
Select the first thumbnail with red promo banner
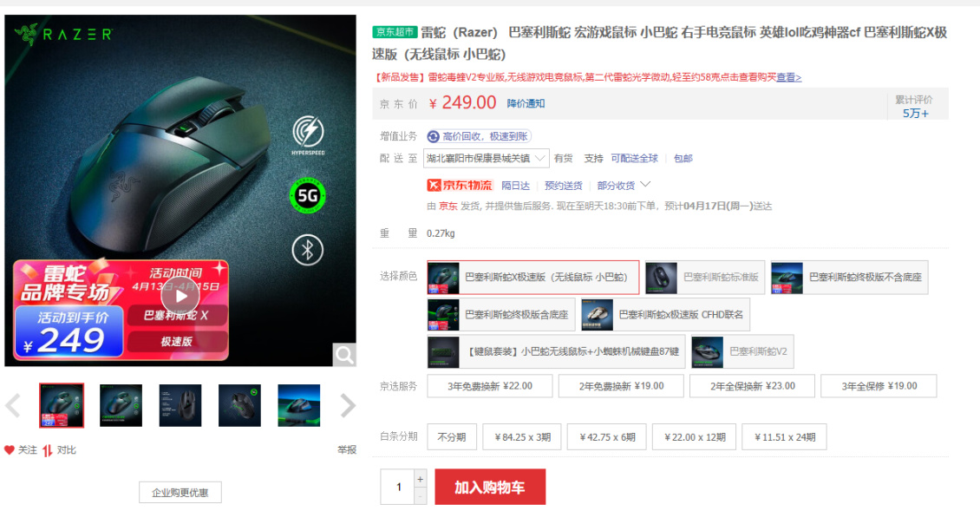pyautogui.click(x=62, y=405)
